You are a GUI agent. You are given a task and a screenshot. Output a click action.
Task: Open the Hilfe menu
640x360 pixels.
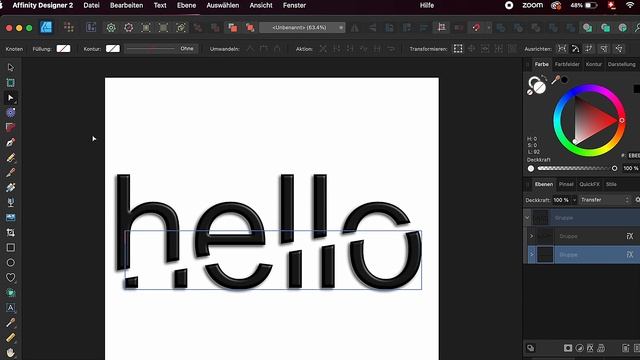(x=427, y=5)
